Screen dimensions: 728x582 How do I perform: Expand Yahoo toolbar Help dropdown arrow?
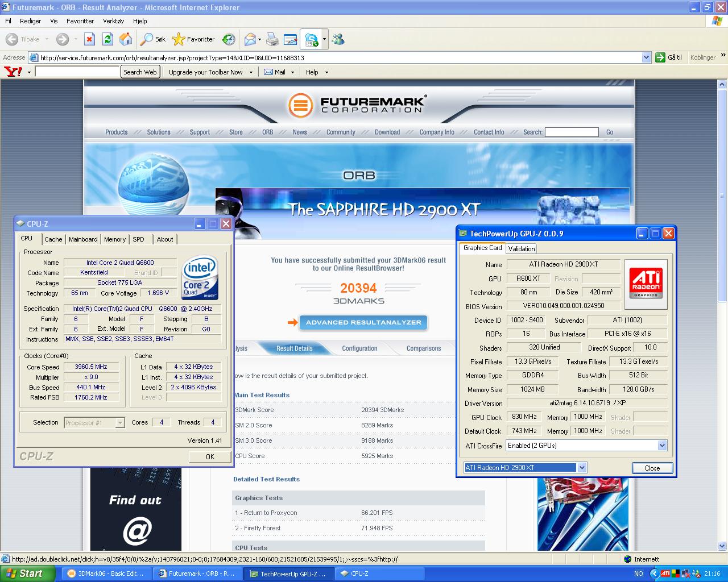pyautogui.click(x=326, y=72)
